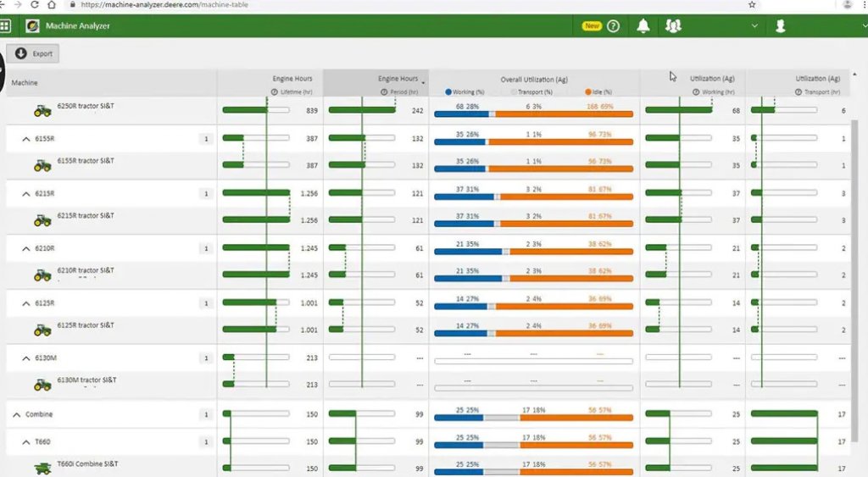
Task: Click tractor icon for 6155R tractor SI&T
Action: (x=42, y=165)
